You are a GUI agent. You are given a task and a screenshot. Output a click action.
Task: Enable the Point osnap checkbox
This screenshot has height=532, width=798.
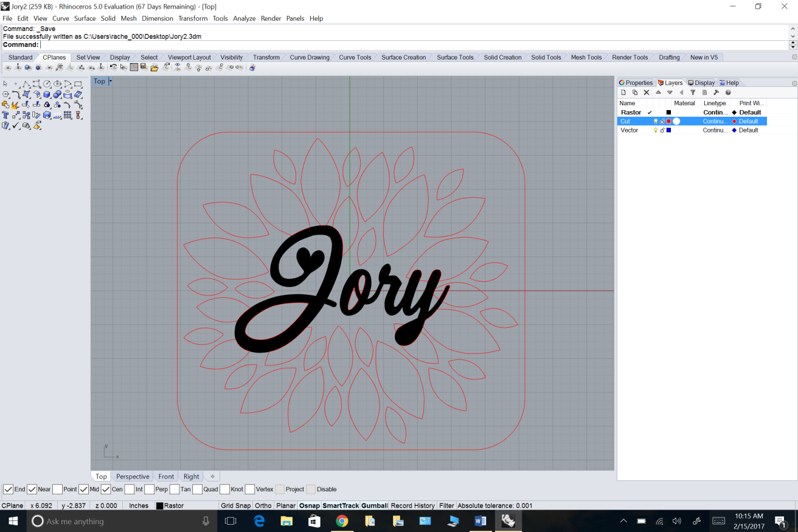58,489
